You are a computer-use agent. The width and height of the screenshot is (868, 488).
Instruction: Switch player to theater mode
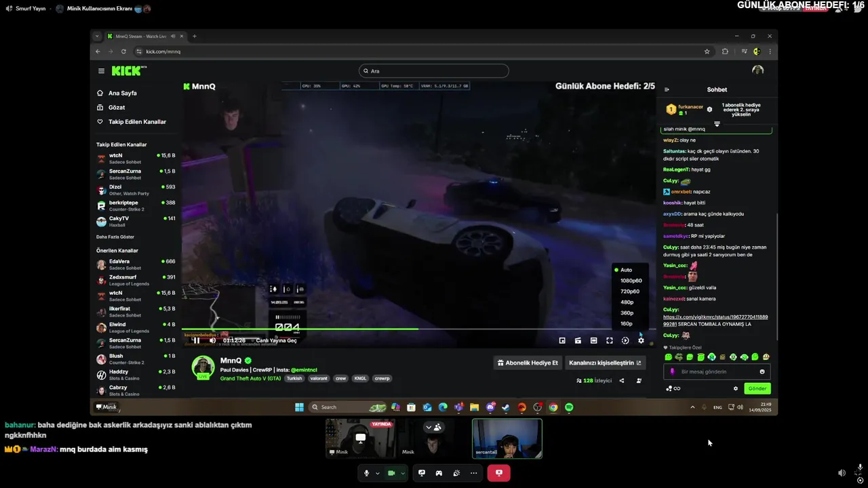click(x=593, y=340)
